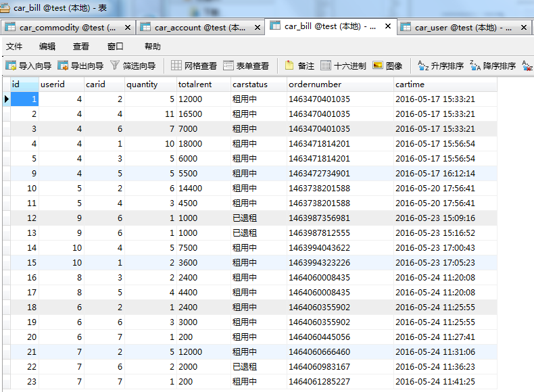Open the 窗口 menu
Viewport: 534px width, 392px height.
[x=115, y=47]
